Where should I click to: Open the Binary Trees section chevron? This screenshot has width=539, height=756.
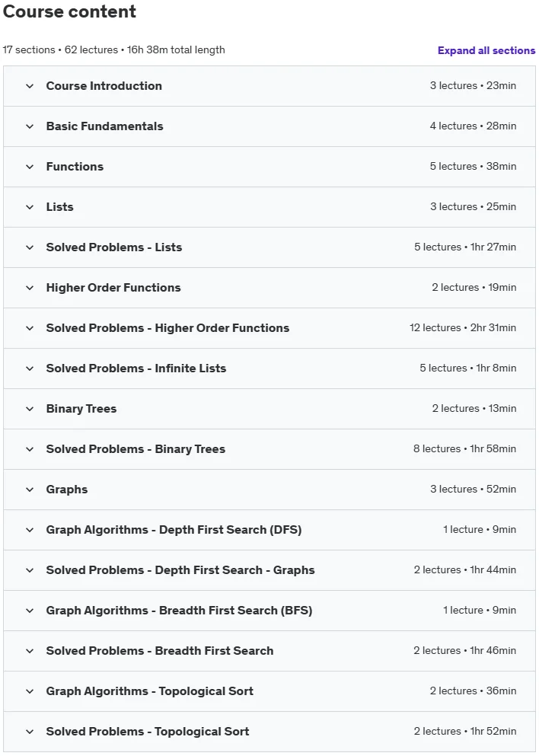pyautogui.click(x=30, y=409)
